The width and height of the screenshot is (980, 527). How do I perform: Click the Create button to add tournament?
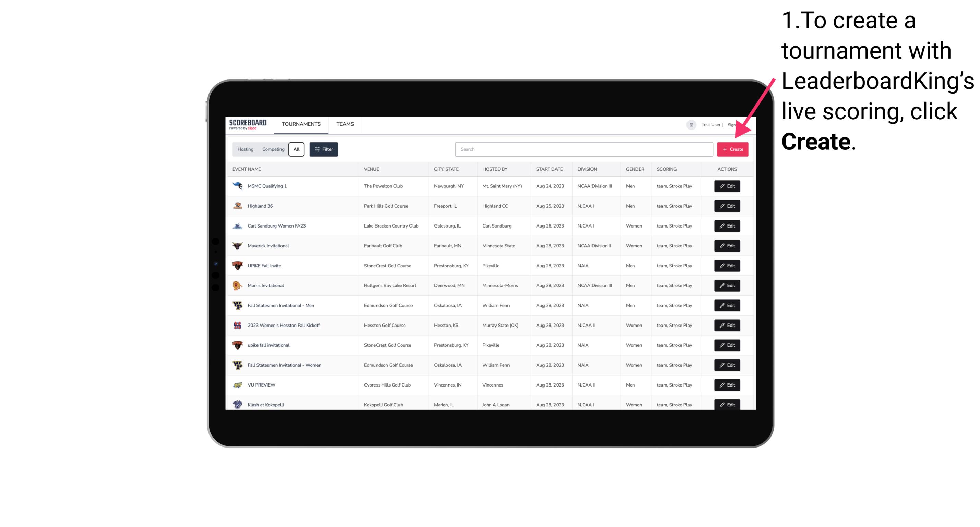[732, 149]
